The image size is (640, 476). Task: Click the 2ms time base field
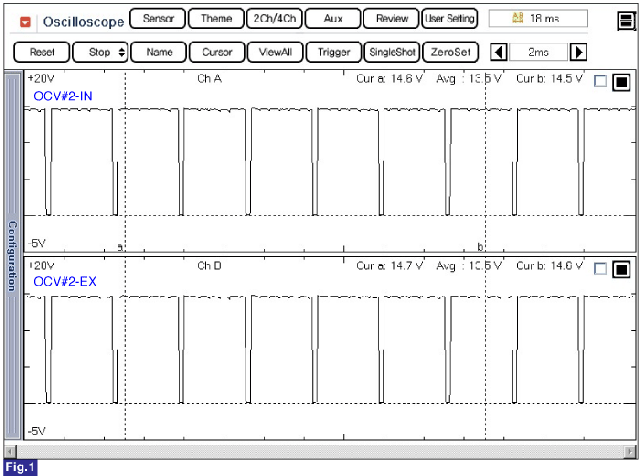[x=538, y=52]
